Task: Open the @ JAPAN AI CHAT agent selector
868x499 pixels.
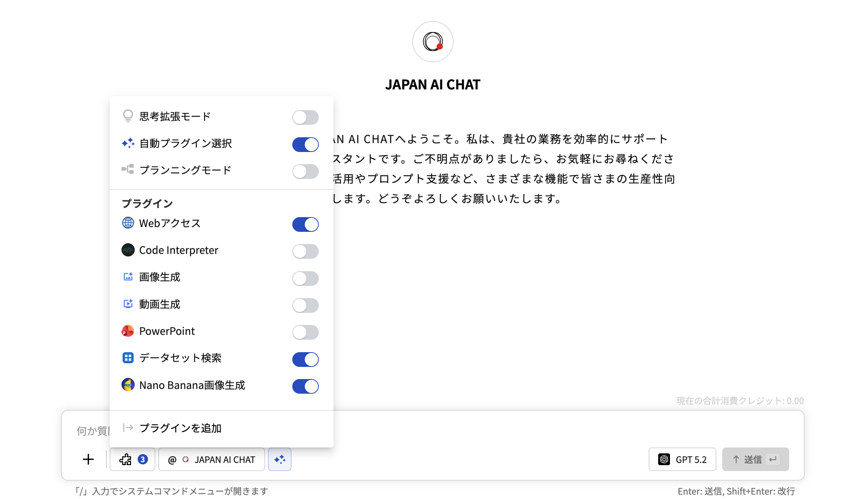Action: pos(212,459)
